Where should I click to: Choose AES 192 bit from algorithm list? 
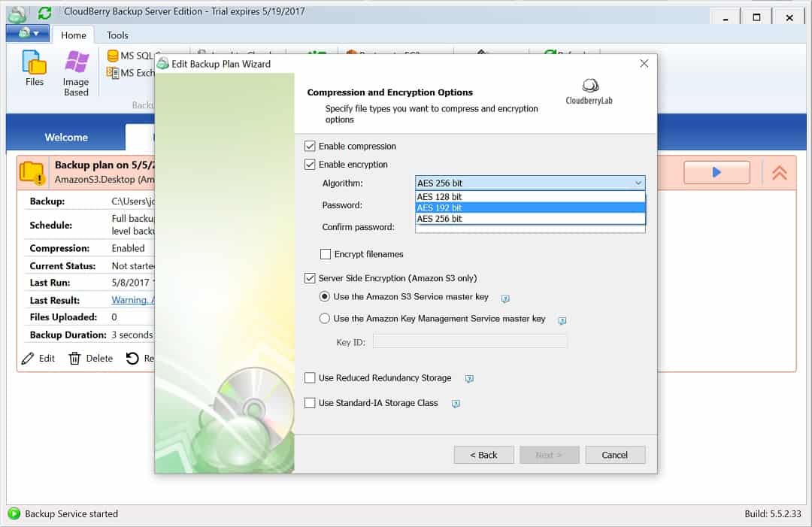coord(530,207)
